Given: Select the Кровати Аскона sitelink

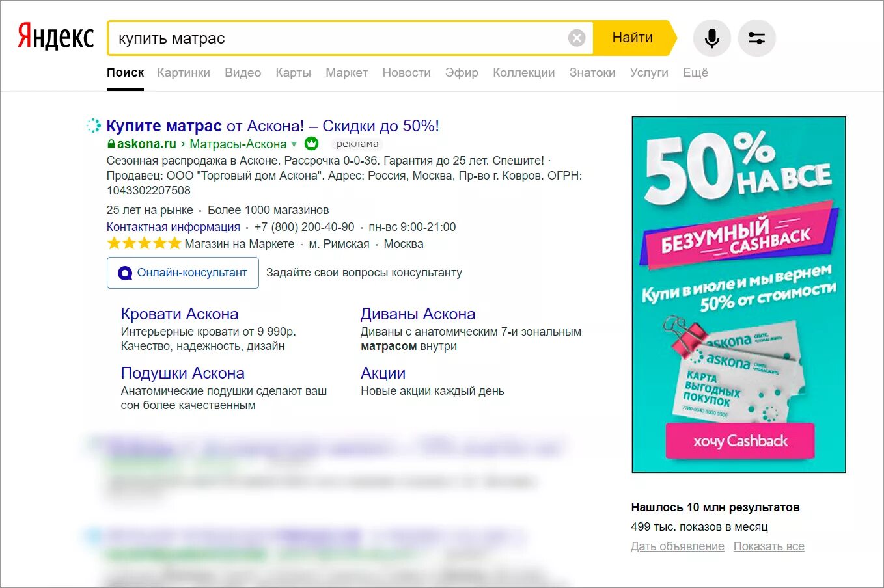Looking at the screenshot, I should (x=180, y=314).
